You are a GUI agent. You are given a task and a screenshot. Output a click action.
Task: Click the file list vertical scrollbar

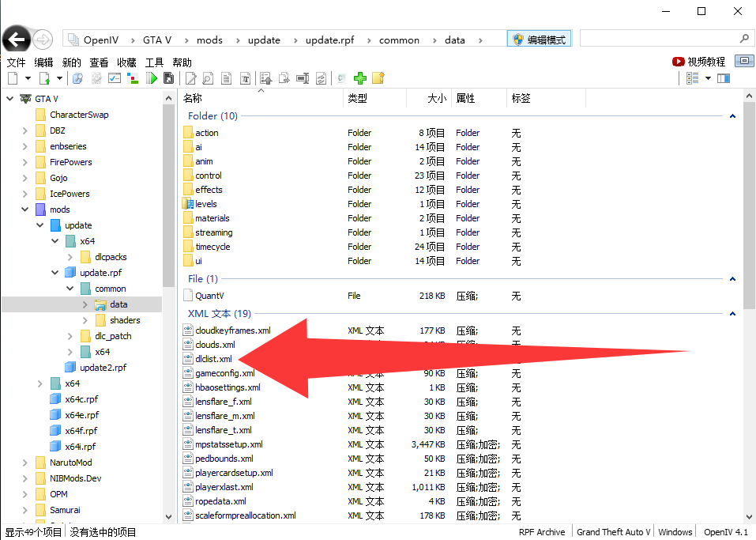(x=749, y=206)
